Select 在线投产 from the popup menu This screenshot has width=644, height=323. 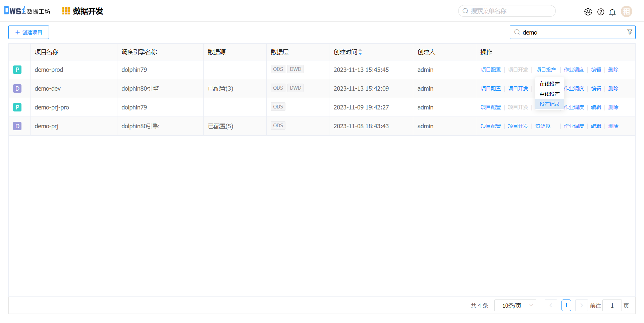tap(549, 84)
